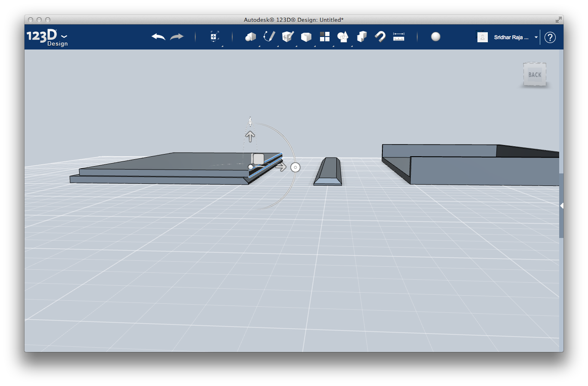Select the Combine tool
Image resolution: width=588 pixels, height=386 pixels.
[361, 37]
